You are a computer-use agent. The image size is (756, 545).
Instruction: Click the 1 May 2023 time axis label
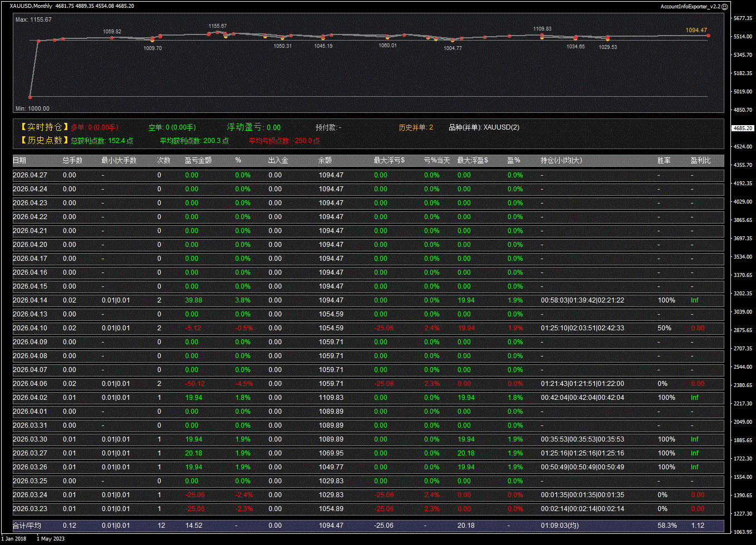point(51,538)
